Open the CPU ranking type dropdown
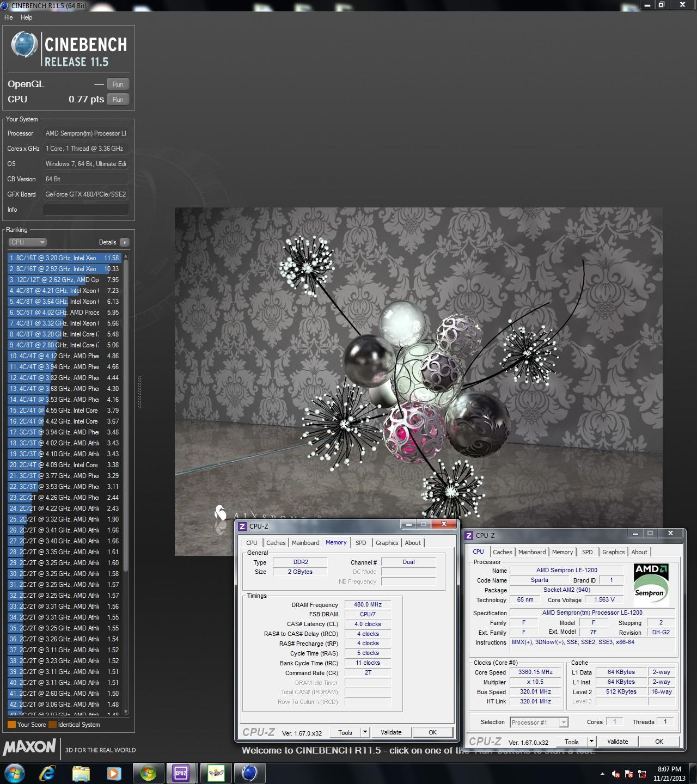The height and width of the screenshot is (784, 697). tap(27, 242)
